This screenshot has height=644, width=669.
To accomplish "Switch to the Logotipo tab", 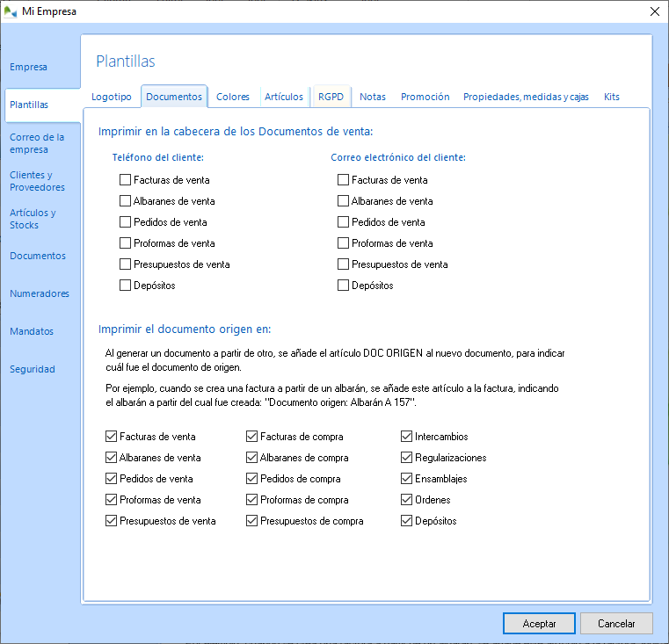I will 112,97.
